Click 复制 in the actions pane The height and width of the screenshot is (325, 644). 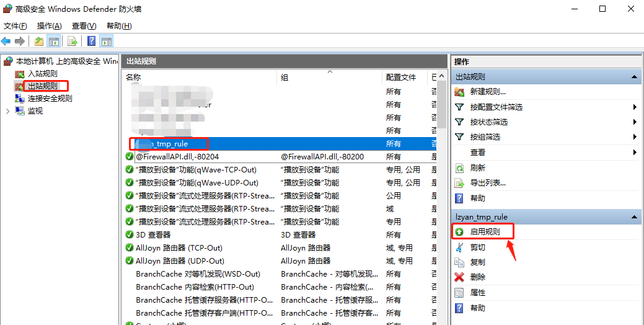(x=478, y=262)
